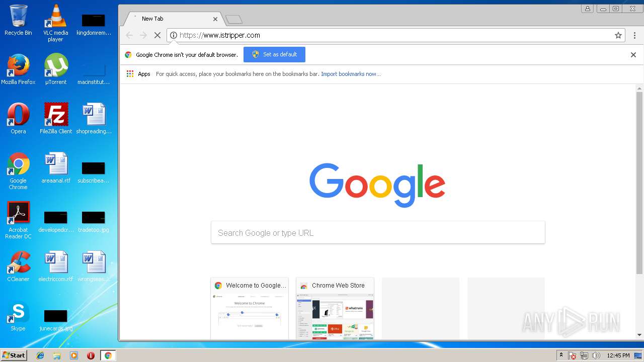
Task: Open Skype desktop shortcut
Action: coord(18,316)
